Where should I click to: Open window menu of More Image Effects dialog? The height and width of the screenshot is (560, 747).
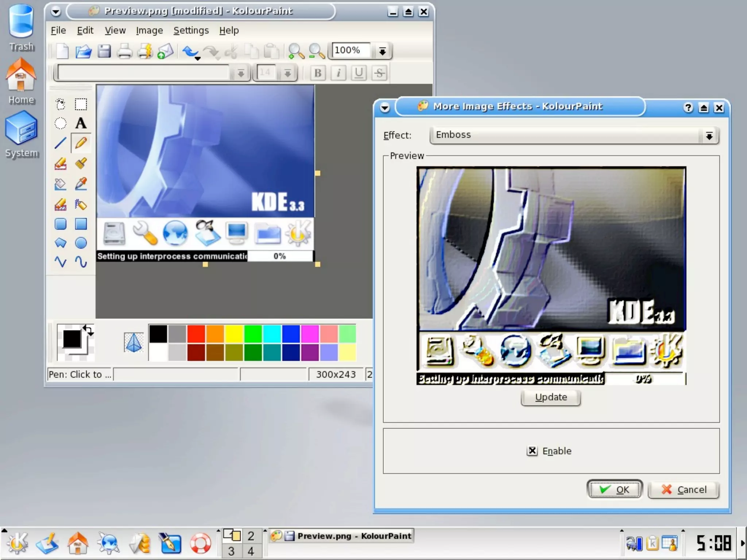(385, 108)
